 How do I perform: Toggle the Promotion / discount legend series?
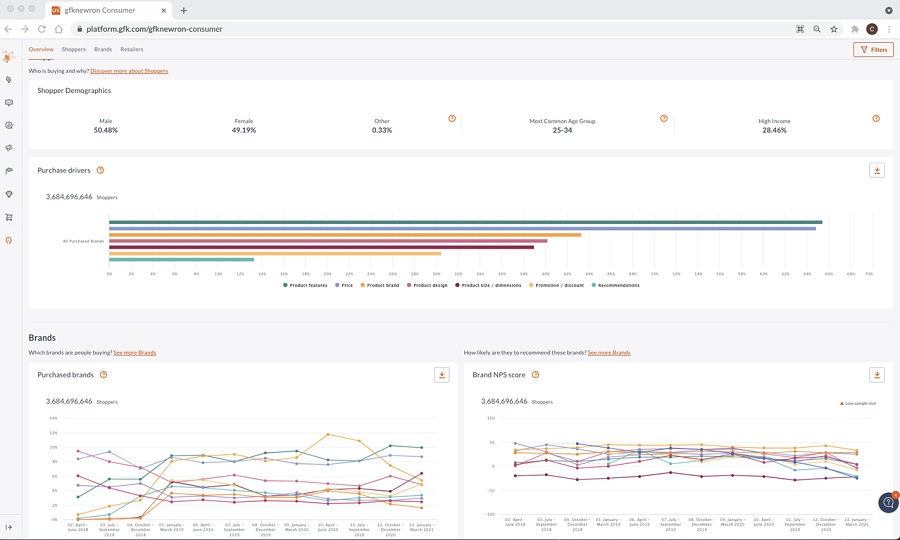tap(559, 285)
